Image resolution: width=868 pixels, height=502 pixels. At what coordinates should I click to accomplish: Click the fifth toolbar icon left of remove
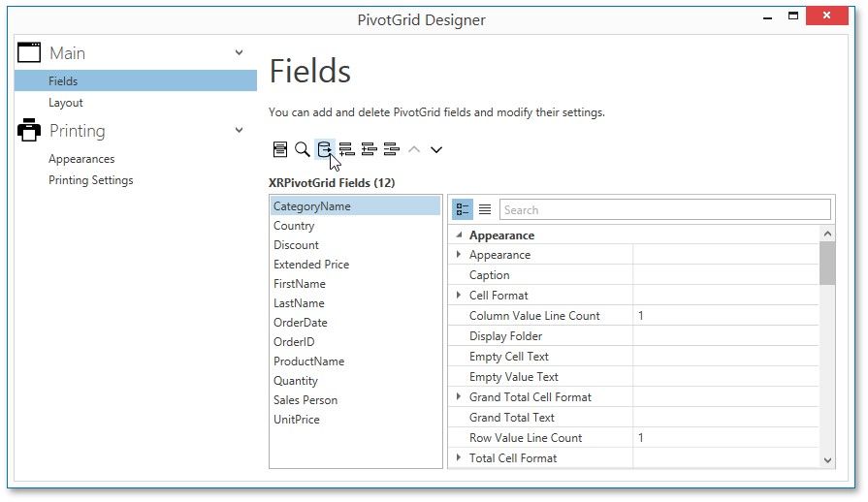click(369, 149)
